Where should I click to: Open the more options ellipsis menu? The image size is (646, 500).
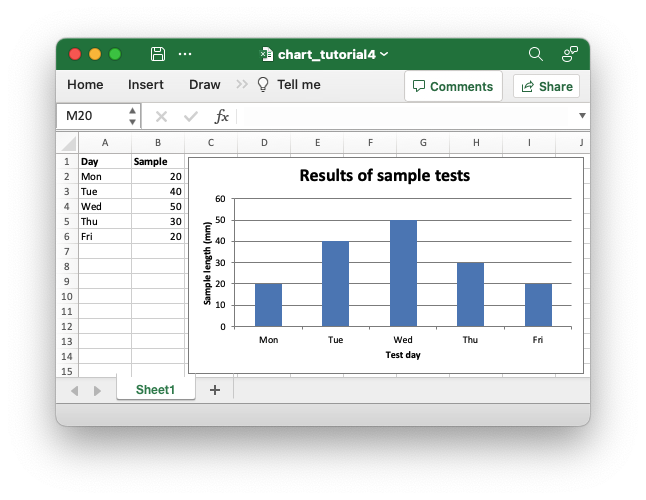point(185,54)
